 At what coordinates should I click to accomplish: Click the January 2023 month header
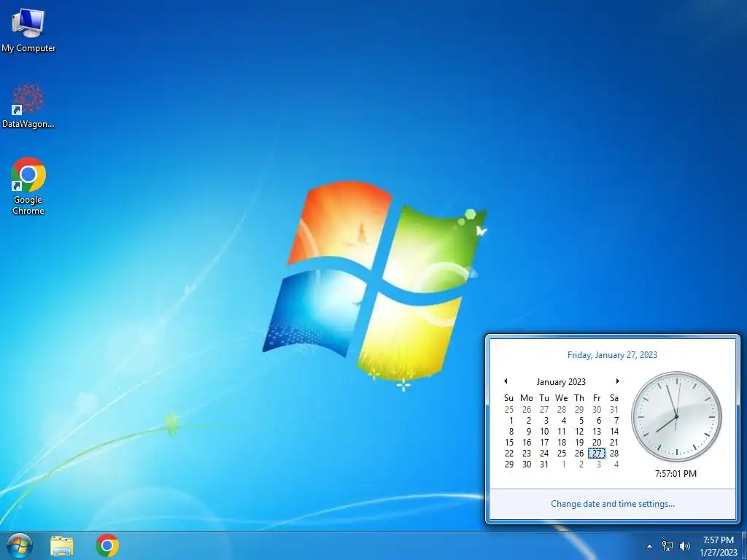coord(561,382)
